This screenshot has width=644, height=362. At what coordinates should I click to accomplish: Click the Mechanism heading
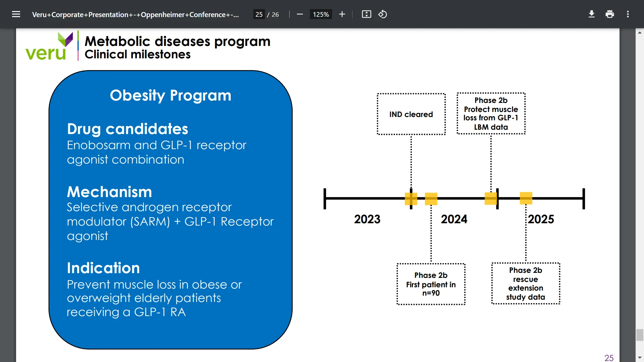(x=109, y=192)
